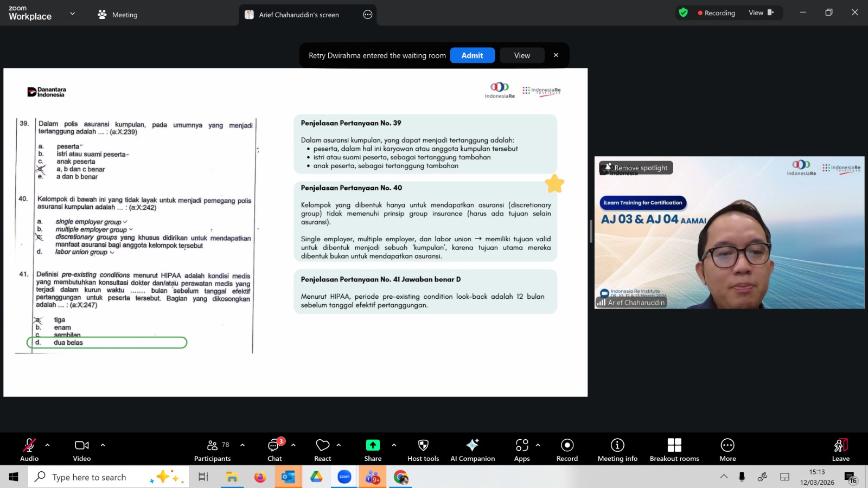
Task: Expand the Zoom Workplace dropdown chevron
Action: 73,14
